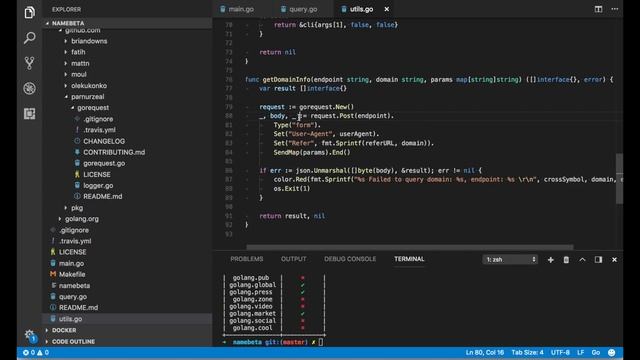640x360 pixels.
Task: Maximize panel with up chevron icon
Action: [x=582, y=260]
